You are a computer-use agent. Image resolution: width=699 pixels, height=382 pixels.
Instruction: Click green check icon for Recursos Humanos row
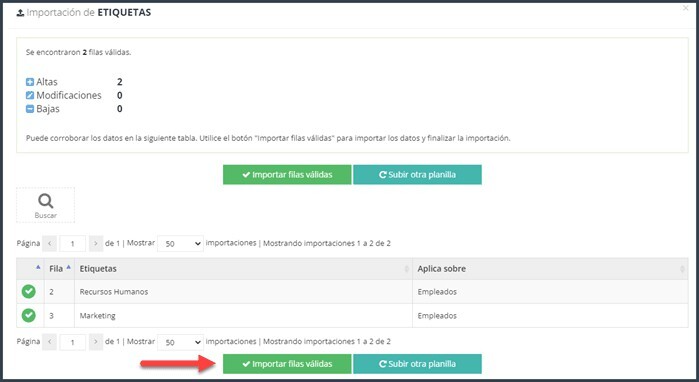29,292
